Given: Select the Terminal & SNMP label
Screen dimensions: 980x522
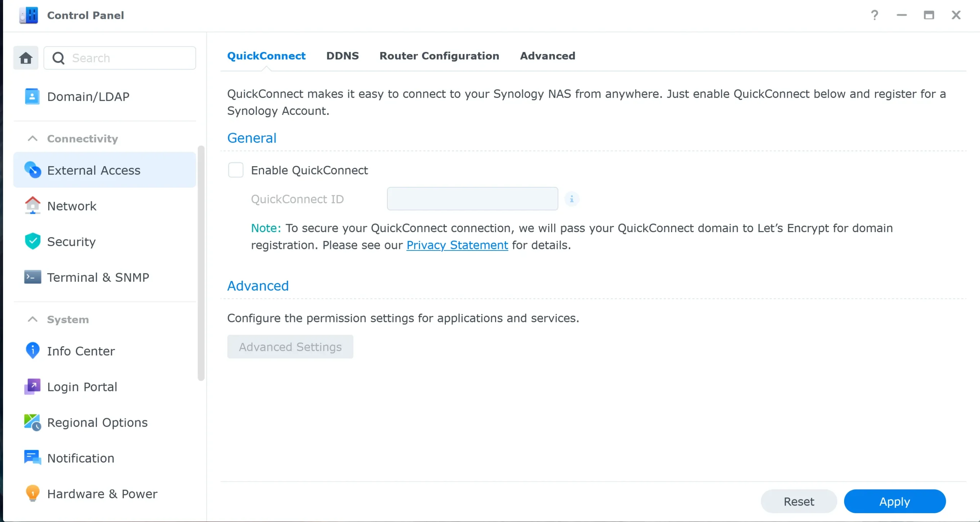Looking at the screenshot, I should click(x=98, y=277).
